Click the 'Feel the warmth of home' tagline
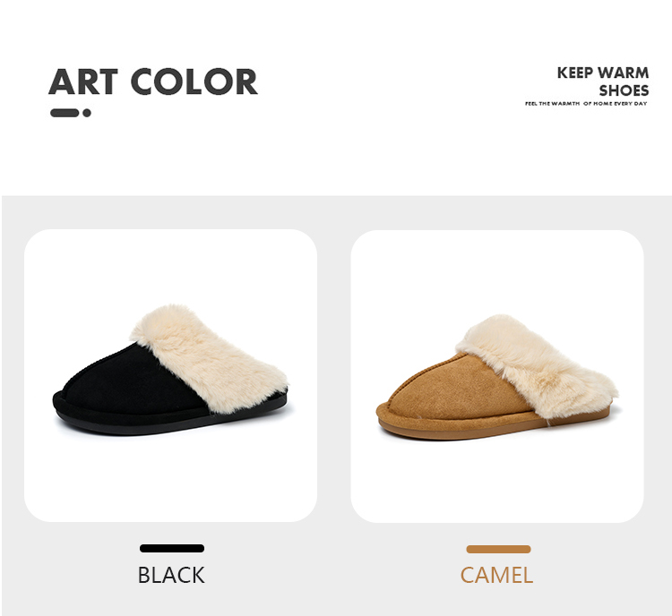The height and width of the screenshot is (616, 672). click(x=586, y=104)
